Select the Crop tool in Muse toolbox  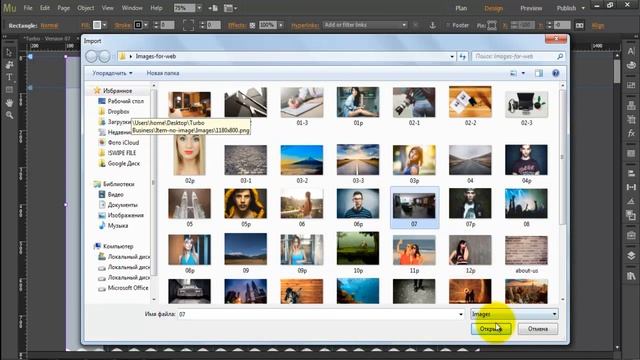tap(9, 64)
